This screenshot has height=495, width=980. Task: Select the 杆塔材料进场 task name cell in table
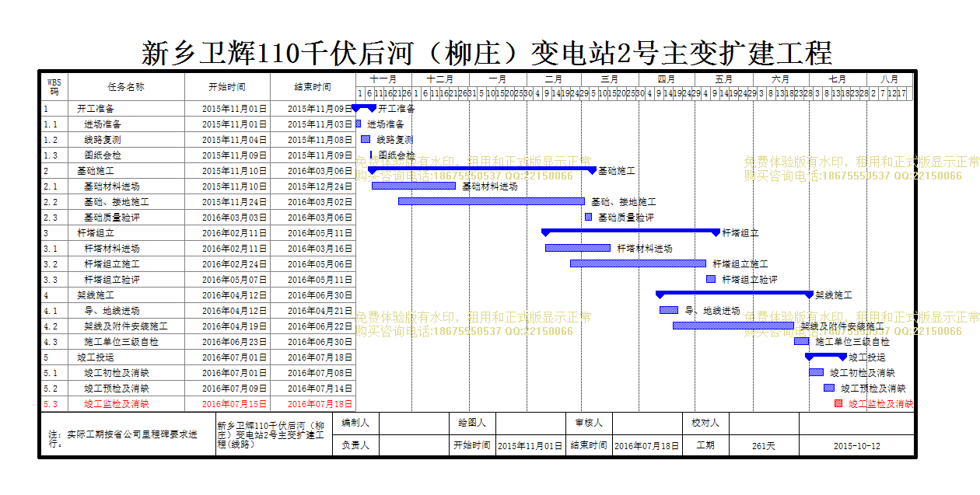(x=126, y=249)
